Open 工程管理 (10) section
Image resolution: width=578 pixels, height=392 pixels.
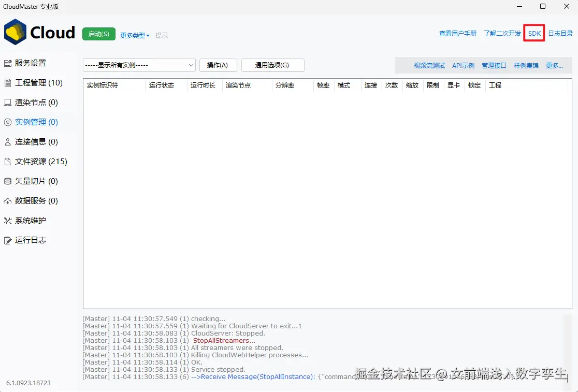point(39,83)
